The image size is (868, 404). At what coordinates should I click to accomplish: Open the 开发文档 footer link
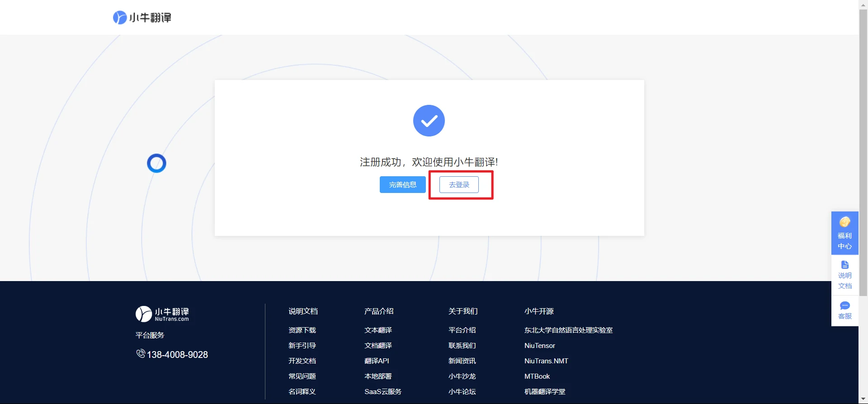coord(302,361)
